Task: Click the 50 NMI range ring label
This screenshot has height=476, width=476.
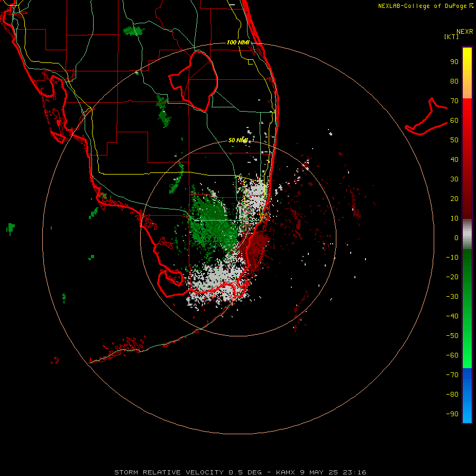Action: pyautogui.click(x=239, y=140)
